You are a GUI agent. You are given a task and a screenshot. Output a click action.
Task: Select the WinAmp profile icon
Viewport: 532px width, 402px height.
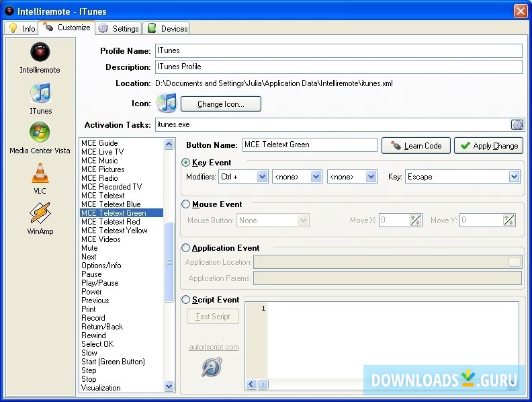(40, 213)
